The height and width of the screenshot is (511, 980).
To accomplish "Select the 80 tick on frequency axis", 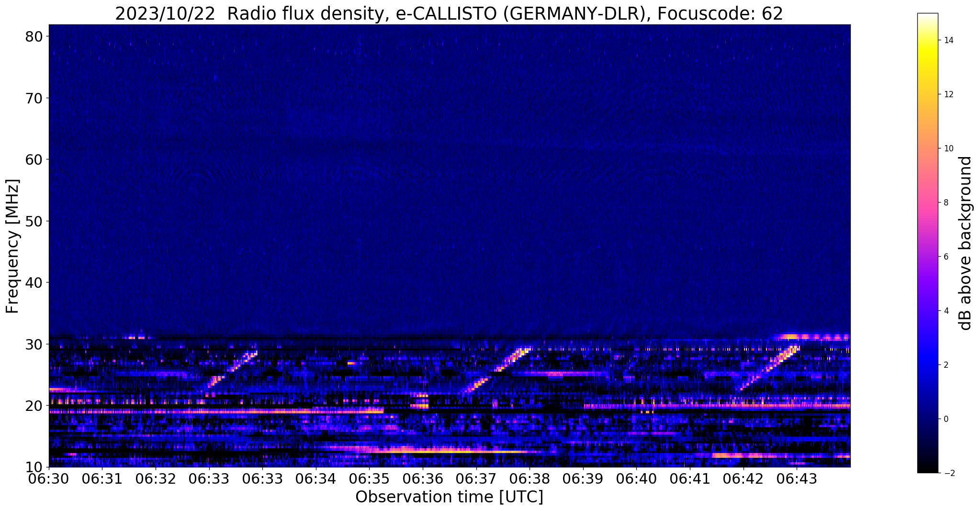I will point(34,36).
